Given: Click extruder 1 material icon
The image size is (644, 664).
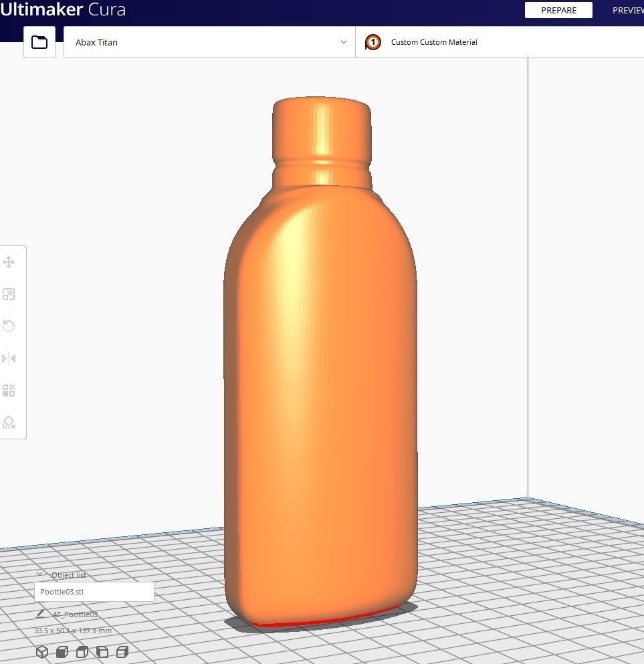Looking at the screenshot, I should (x=373, y=42).
